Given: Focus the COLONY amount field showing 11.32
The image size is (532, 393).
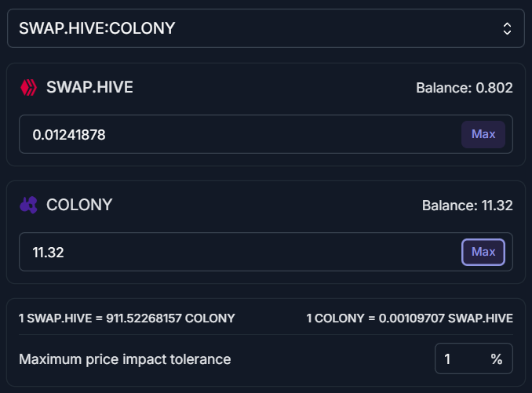Looking at the screenshot, I should coord(239,252).
